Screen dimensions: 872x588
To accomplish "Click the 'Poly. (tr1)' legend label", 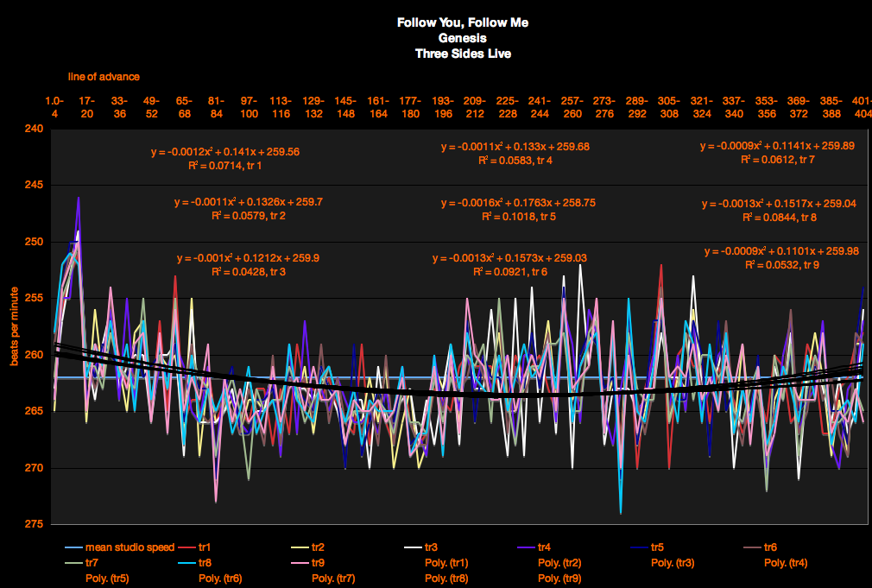I will [446, 563].
